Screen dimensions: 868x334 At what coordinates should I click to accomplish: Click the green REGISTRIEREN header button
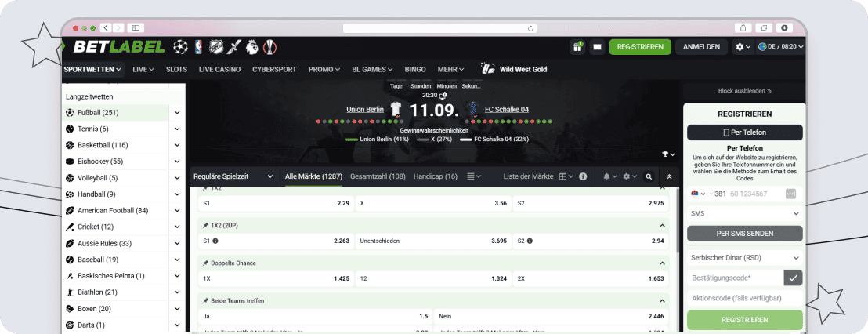[x=640, y=47]
